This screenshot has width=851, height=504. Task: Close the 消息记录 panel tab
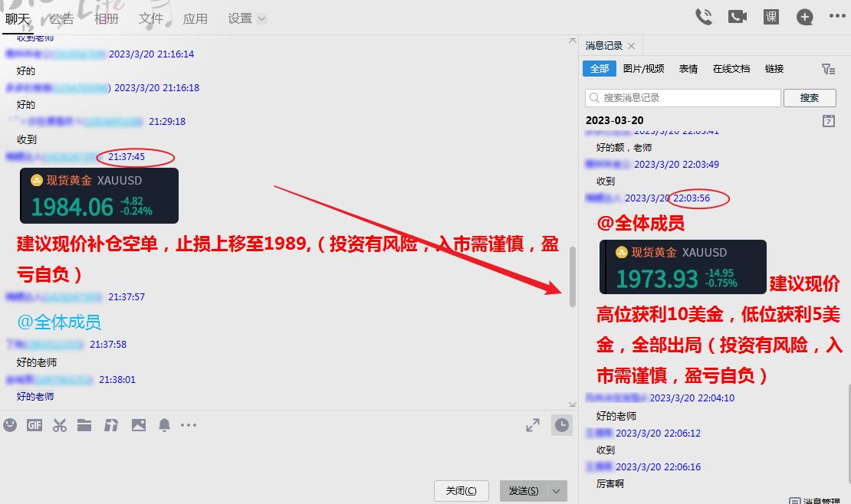pyautogui.click(x=631, y=46)
